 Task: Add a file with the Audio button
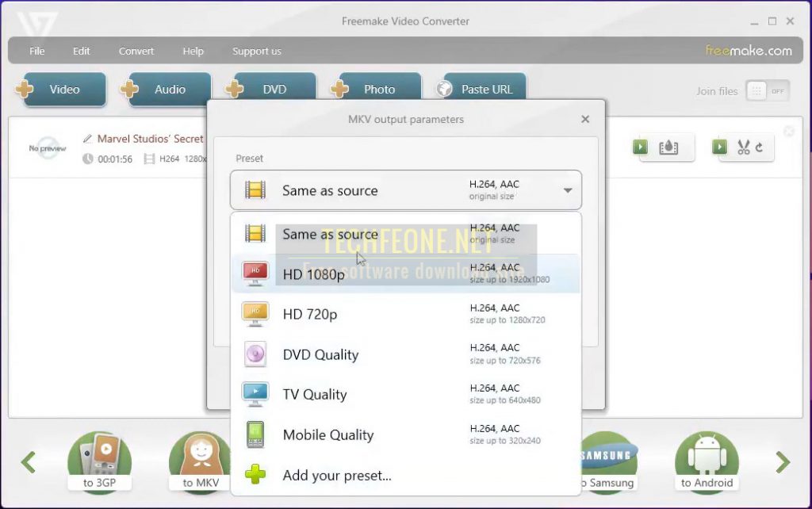tap(167, 89)
